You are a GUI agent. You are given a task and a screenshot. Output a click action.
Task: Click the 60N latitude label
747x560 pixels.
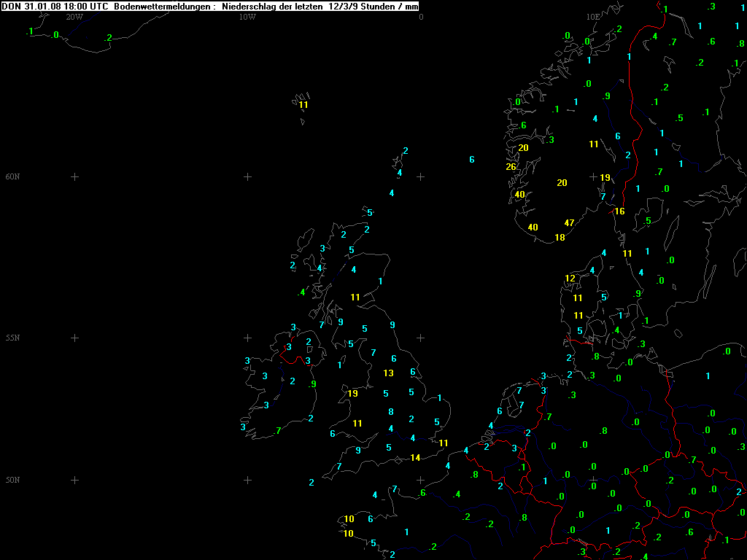click(x=12, y=176)
